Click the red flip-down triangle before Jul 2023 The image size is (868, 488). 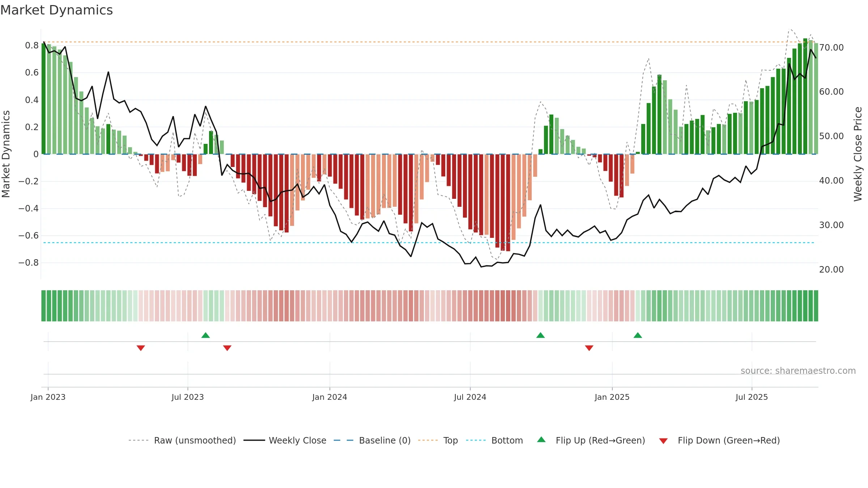[141, 348]
